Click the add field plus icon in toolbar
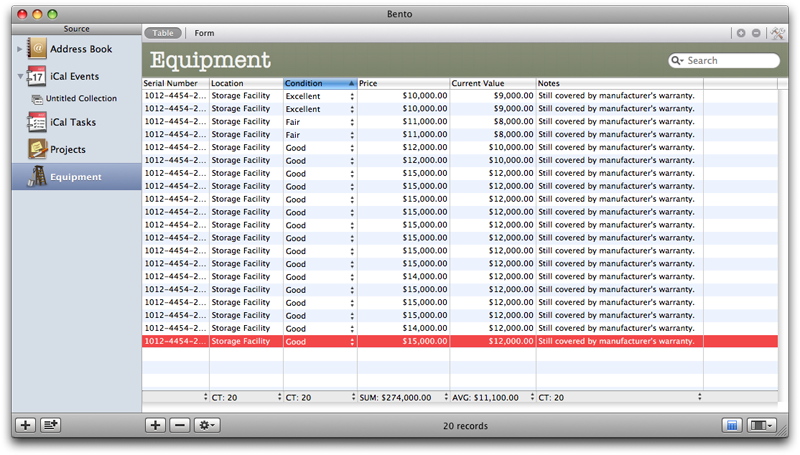Image resolution: width=800 pixels, height=455 pixels. pos(741,33)
